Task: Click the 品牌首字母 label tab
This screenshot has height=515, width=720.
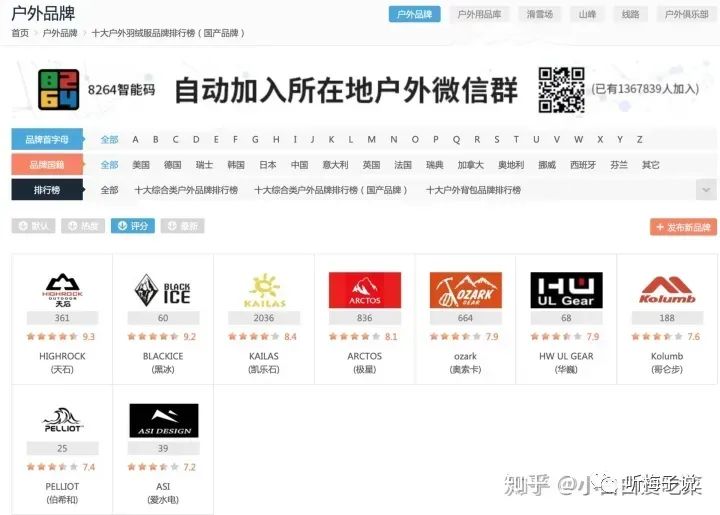Action: point(47,140)
